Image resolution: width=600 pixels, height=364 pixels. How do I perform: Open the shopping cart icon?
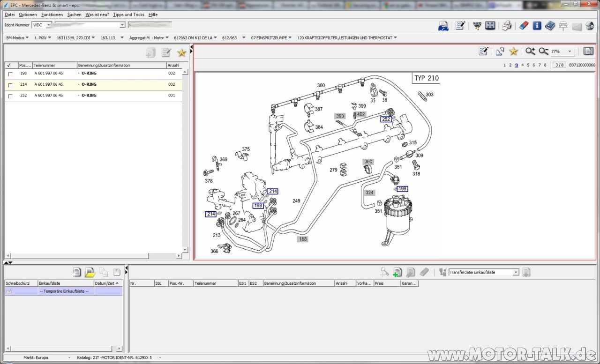(x=477, y=26)
